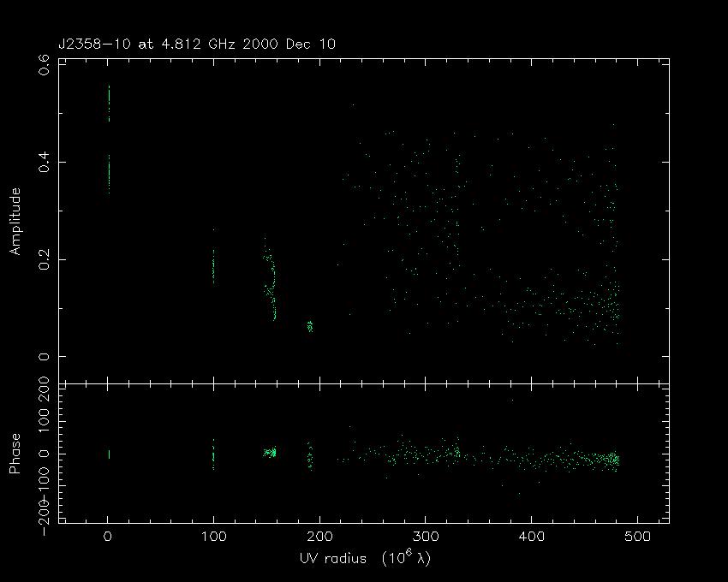Click the small amplitude cluster near UV radius 190
Image resolution: width=728 pixels, height=582 pixels.
(x=310, y=326)
